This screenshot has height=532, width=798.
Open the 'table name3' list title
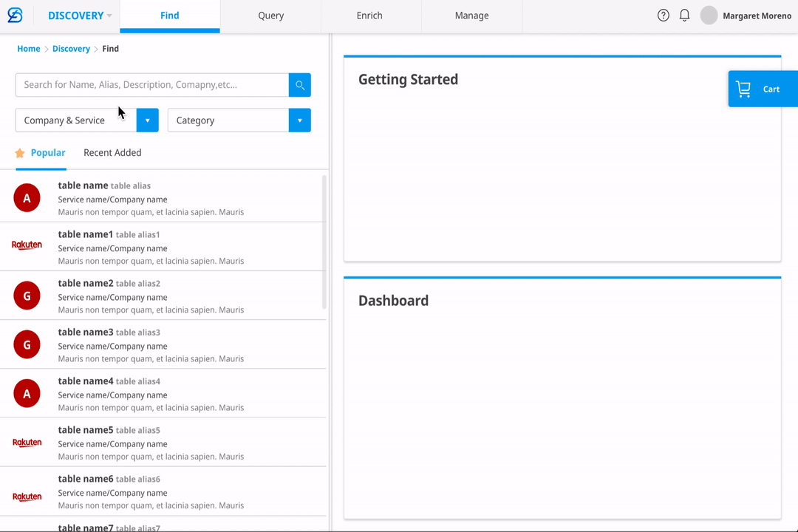[x=86, y=332]
